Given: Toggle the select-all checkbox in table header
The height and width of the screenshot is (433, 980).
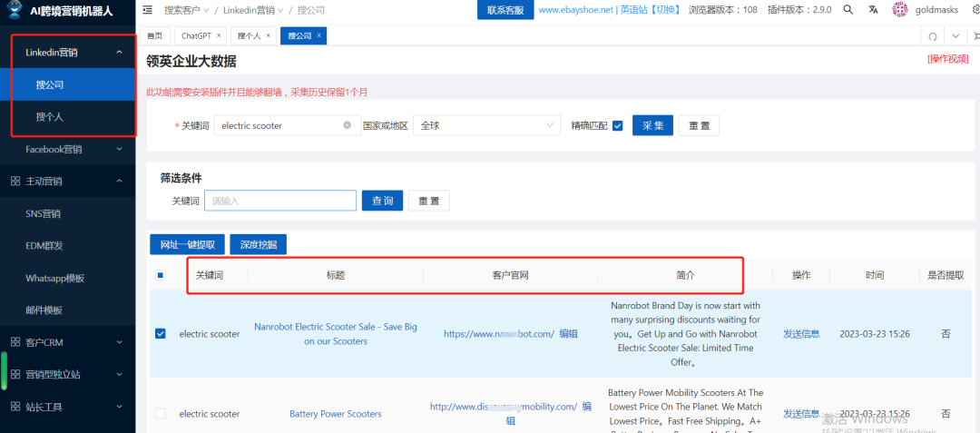Looking at the screenshot, I should pyautogui.click(x=161, y=275).
